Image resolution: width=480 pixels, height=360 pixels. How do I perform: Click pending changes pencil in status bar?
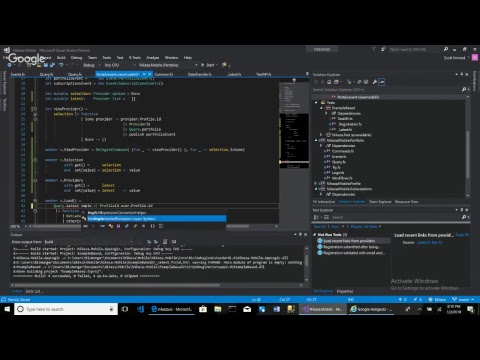417,300
